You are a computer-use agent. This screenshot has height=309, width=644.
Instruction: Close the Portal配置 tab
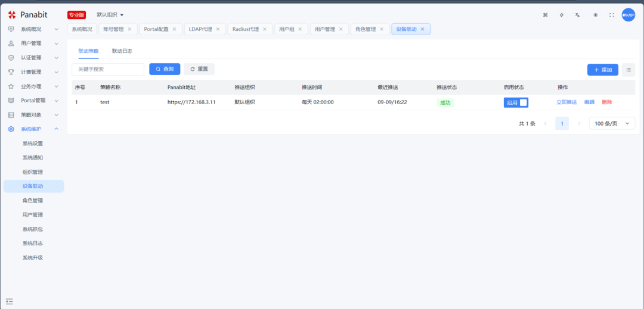(x=174, y=29)
